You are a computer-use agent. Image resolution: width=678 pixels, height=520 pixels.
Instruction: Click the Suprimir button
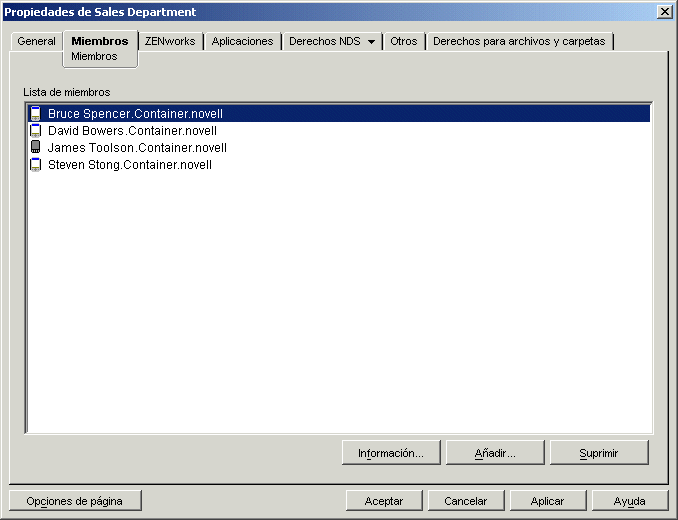(599, 453)
